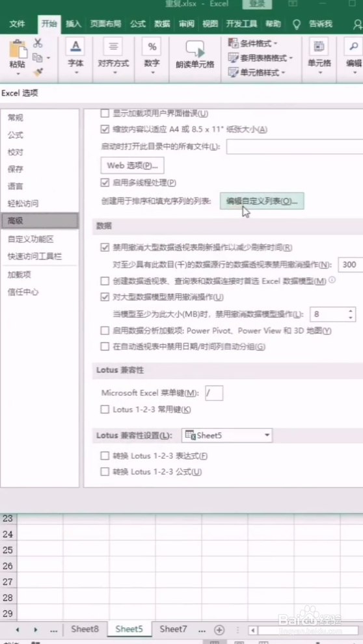The width and height of the screenshot is (363, 644).
Task: Open the File (文件) tab
Action: 18,24
